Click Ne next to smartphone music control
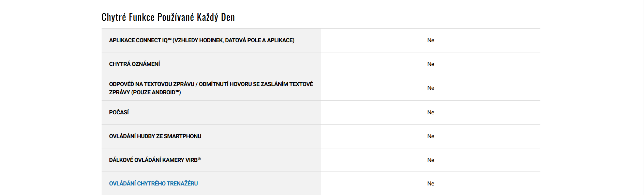The width and height of the screenshot is (644, 195). point(431,136)
